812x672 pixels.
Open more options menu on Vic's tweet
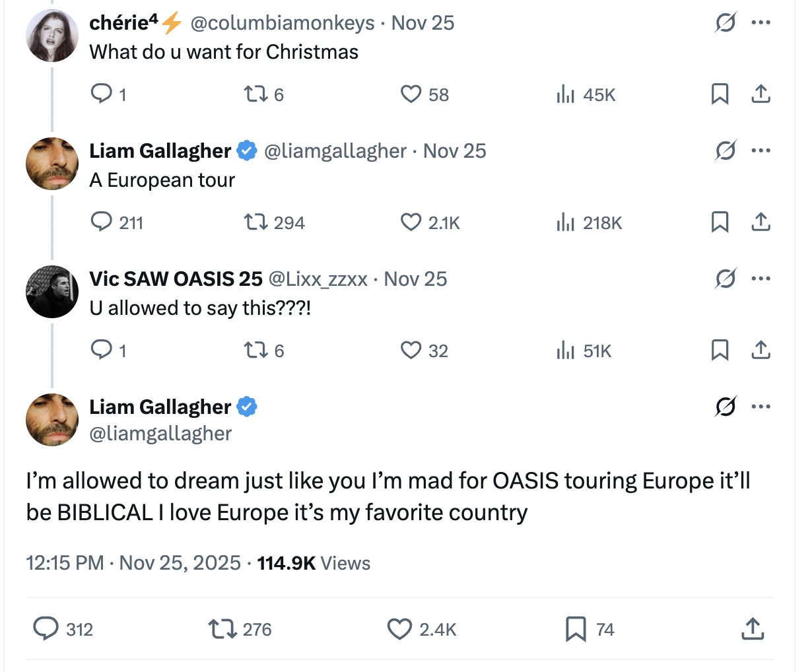(761, 279)
